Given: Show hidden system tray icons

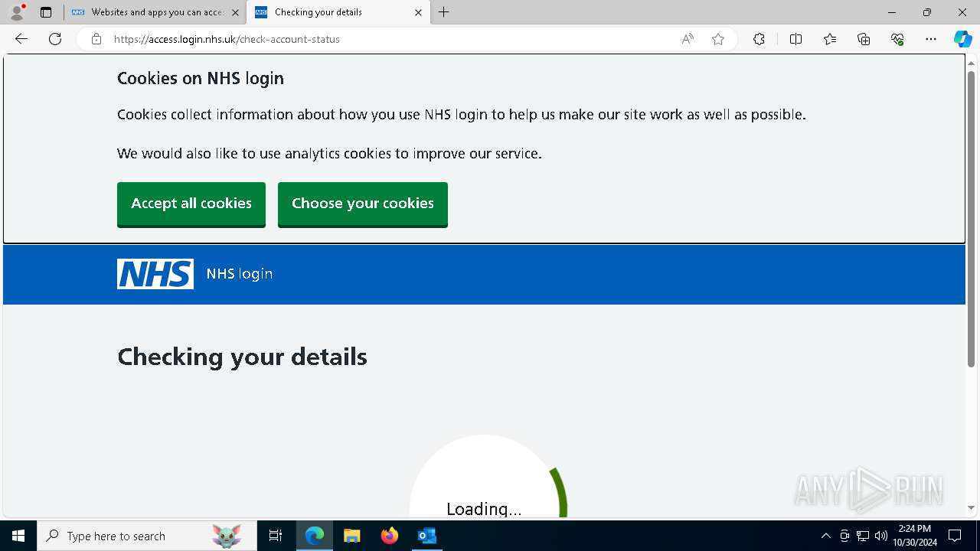Looking at the screenshot, I should (825, 536).
